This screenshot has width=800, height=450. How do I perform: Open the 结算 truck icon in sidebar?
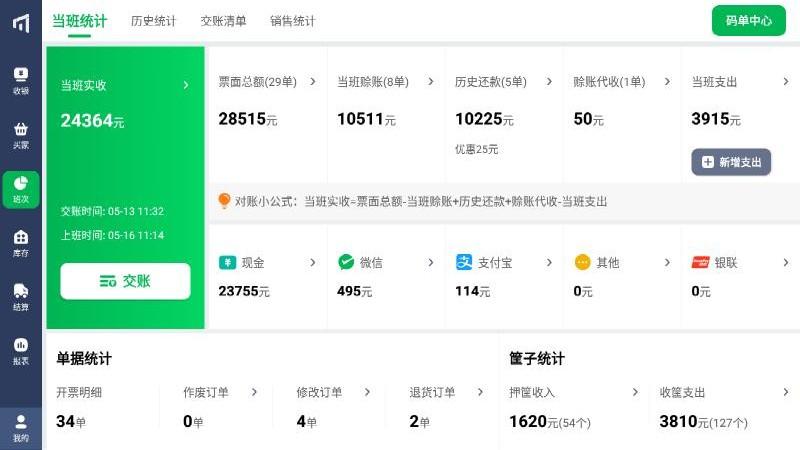coord(20,296)
